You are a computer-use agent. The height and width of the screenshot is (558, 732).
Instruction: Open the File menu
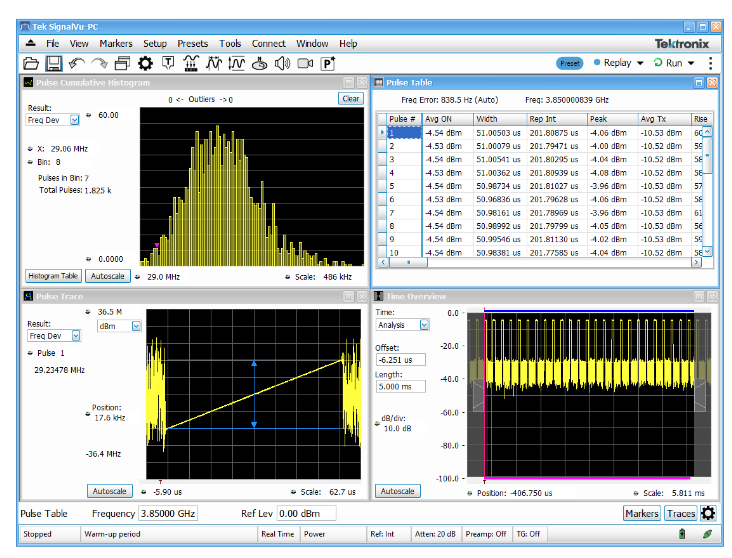(52, 43)
